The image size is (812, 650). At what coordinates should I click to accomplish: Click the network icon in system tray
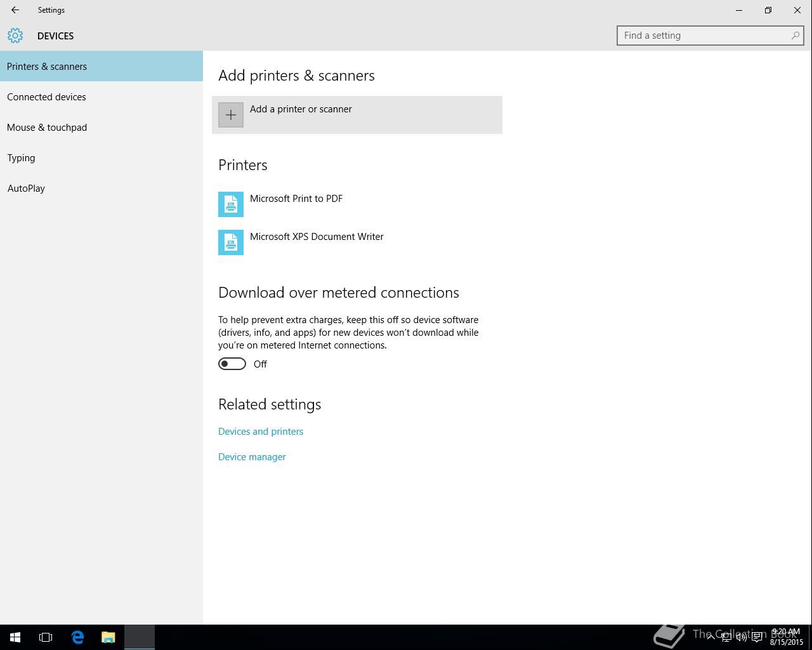click(726, 637)
